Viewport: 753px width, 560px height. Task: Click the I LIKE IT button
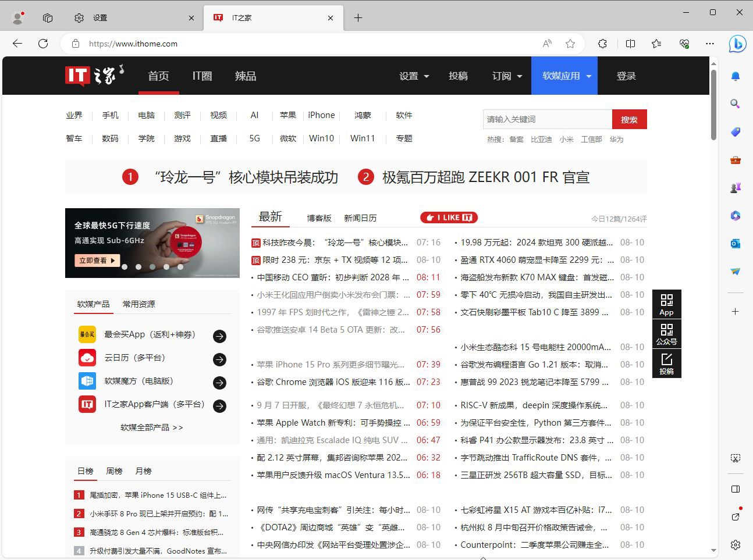click(x=449, y=217)
